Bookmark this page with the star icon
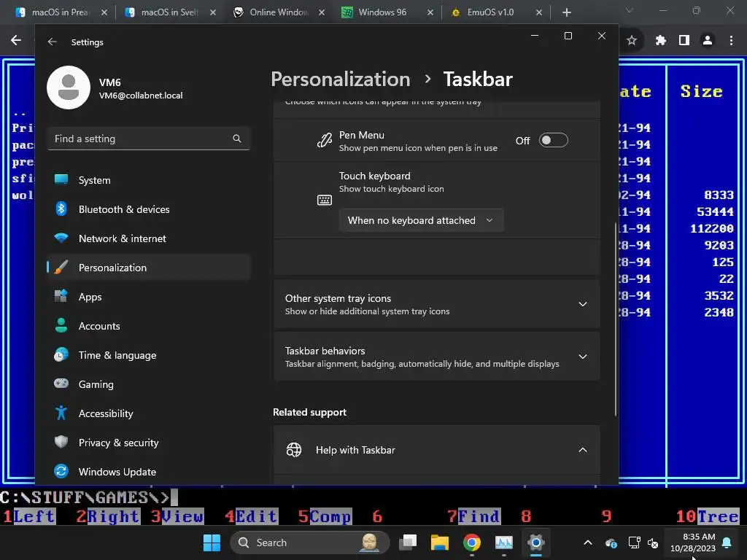The width and height of the screenshot is (747, 560). pos(632,41)
